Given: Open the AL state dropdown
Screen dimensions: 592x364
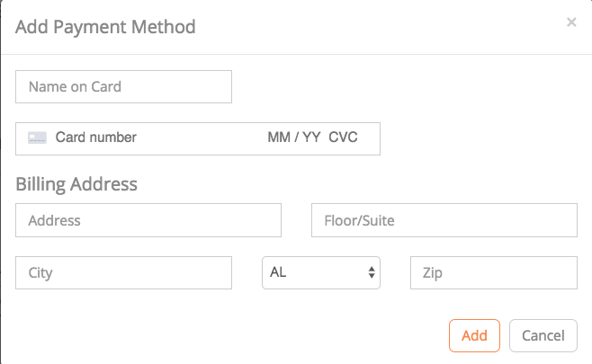Looking at the screenshot, I should [x=320, y=273].
